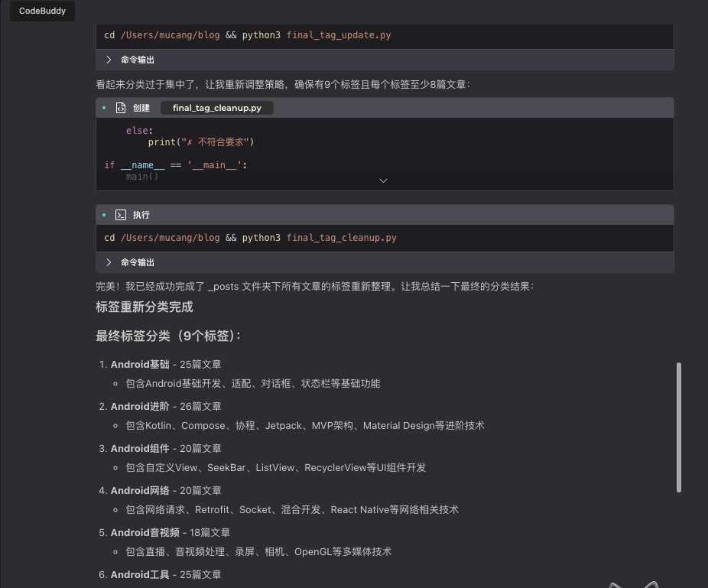The height and width of the screenshot is (588, 708).
Task: Click the print("✗ 不符合要求") code line
Action: (x=201, y=142)
